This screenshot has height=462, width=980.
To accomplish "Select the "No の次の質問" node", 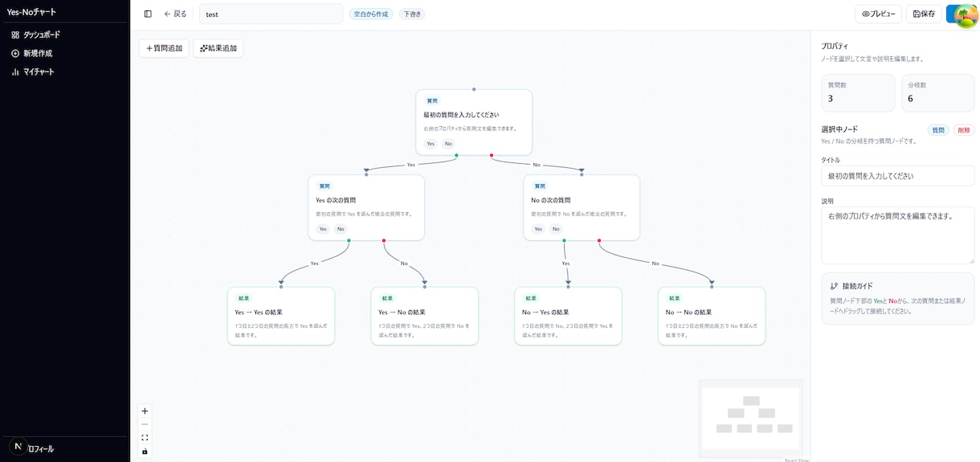I will tap(582, 207).
